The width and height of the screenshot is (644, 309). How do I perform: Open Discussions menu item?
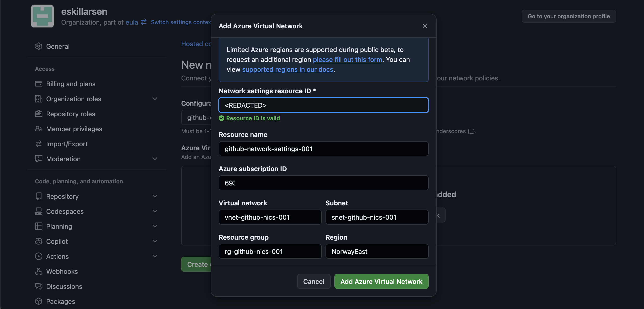tap(97, 286)
